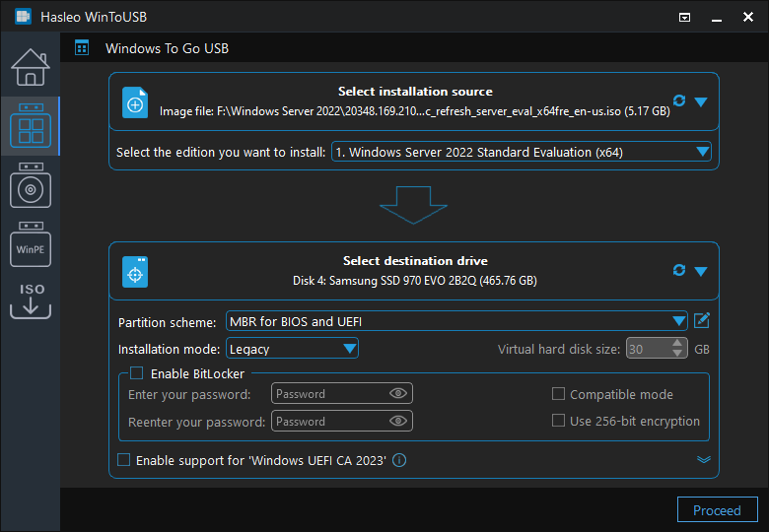Expand installation source dropdown arrow
The height and width of the screenshot is (532, 769).
coord(701,101)
